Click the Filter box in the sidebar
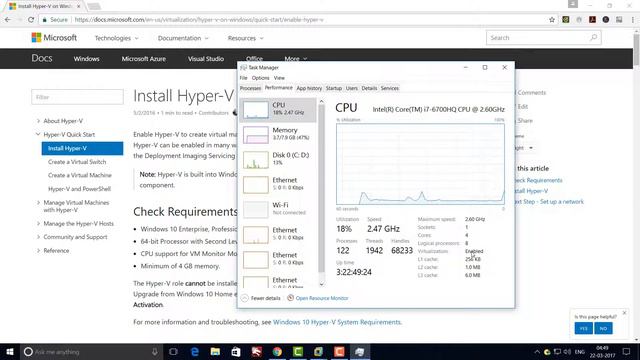The image size is (640, 360). (x=77, y=97)
